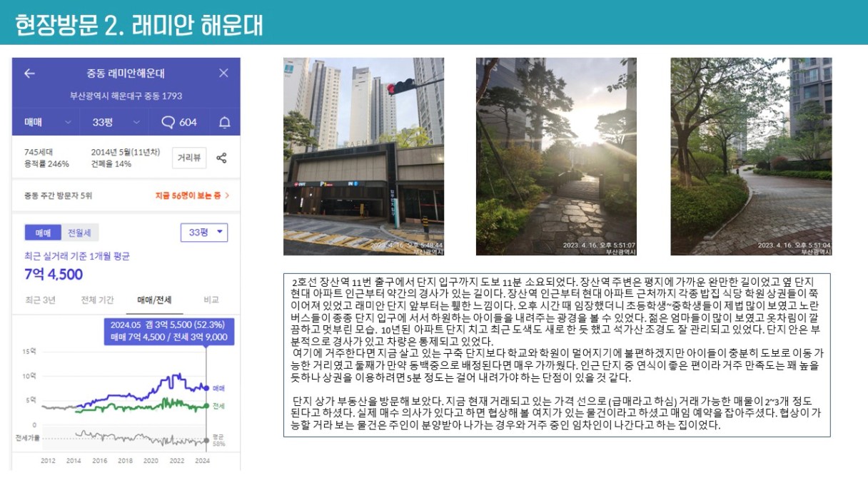Click the 2024.05 price tooltip on the chart
Screen dimensions: 868x488
coord(168,331)
